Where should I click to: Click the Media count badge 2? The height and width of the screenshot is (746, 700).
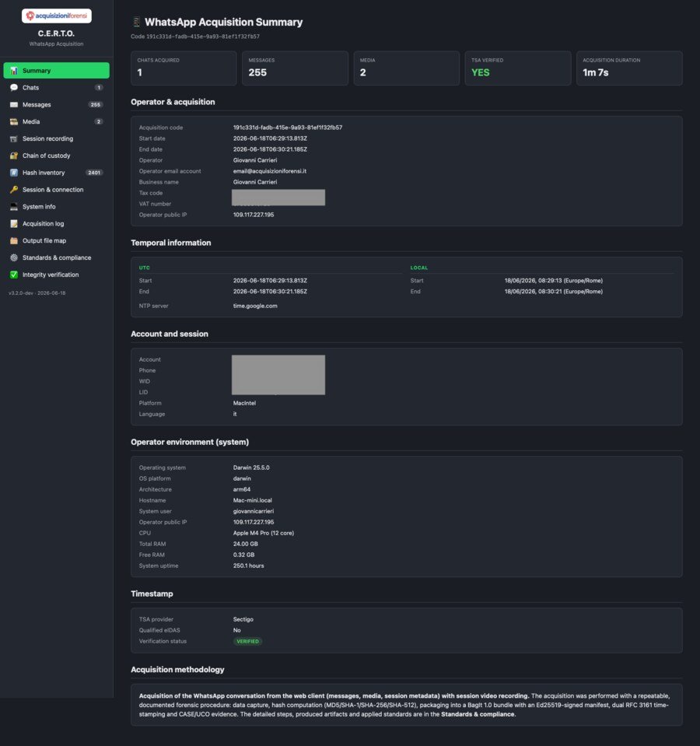(99, 122)
